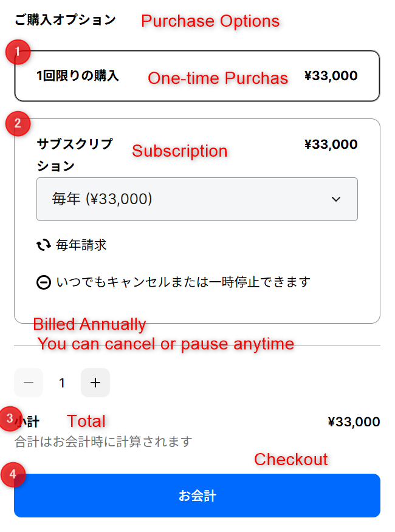This screenshot has width=395, height=532.
Task: Decrease quantity with the minus button
Action: point(29,383)
